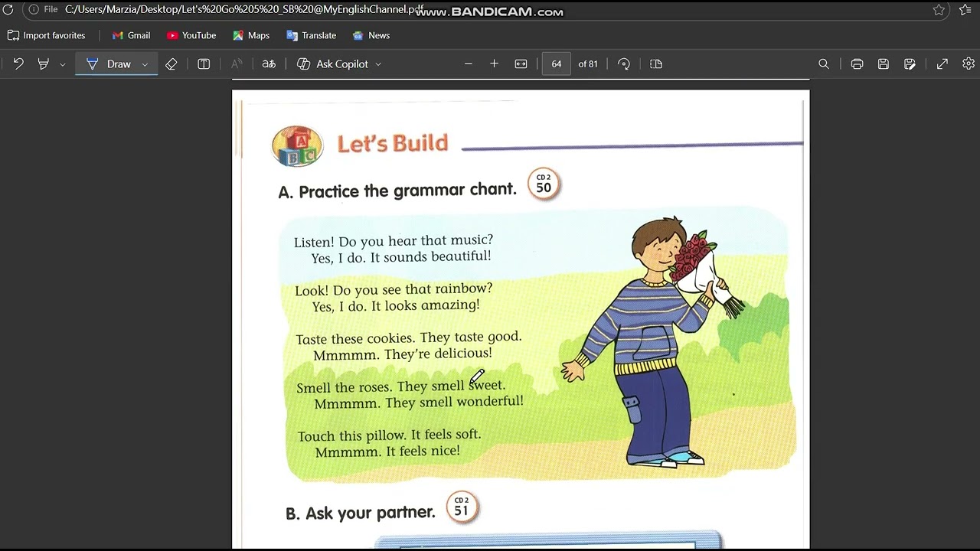Open the Translate bookmark
This screenshot has width=980, height=551.
311,35
